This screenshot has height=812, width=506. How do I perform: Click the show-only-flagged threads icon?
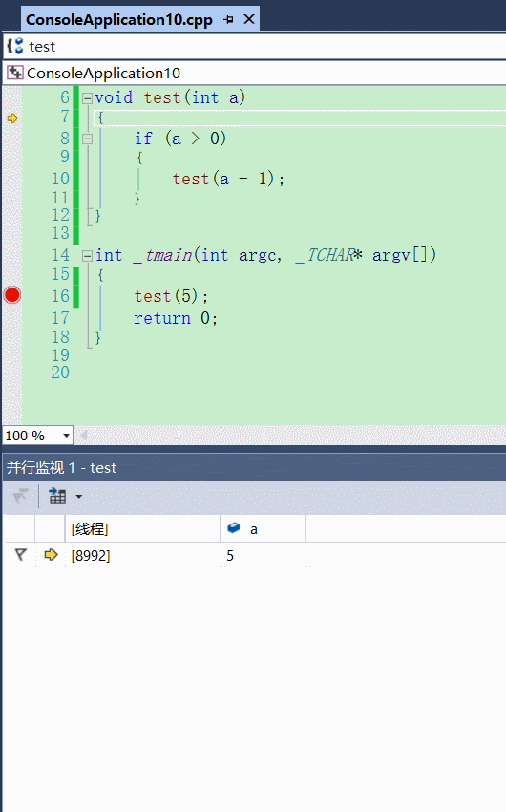point(20,496)
